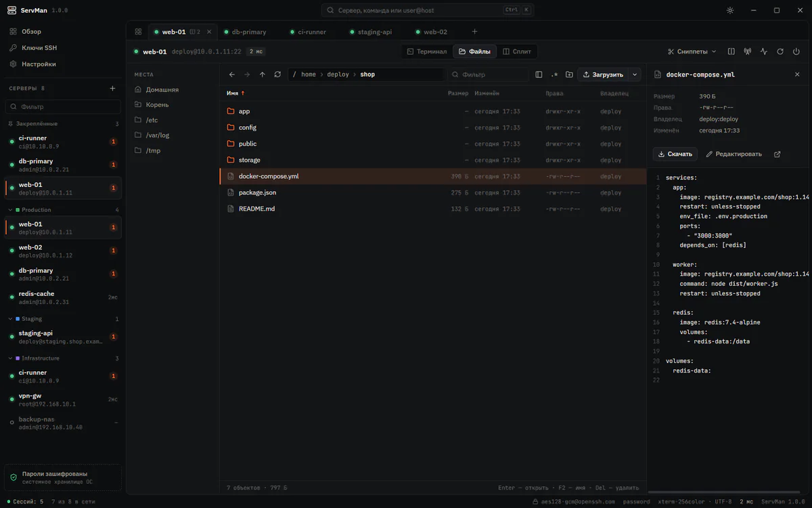Image resolution: width=812 pixels, height=508 pixels.
Task: Open the app folder
Action: (x=433, y=111)
